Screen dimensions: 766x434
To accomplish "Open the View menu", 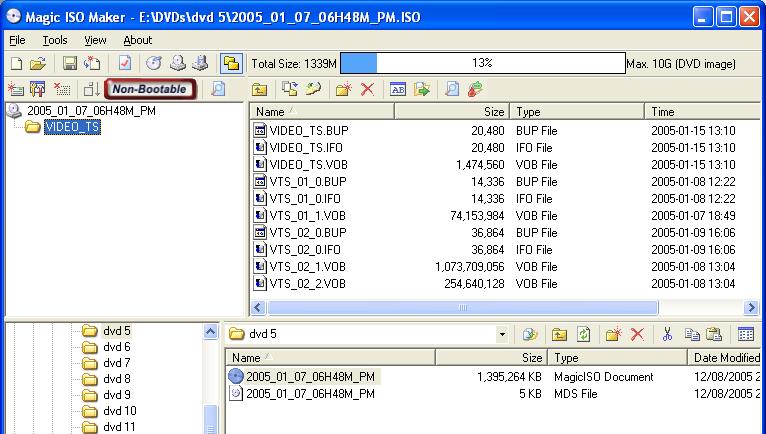I will pos(95,40).
